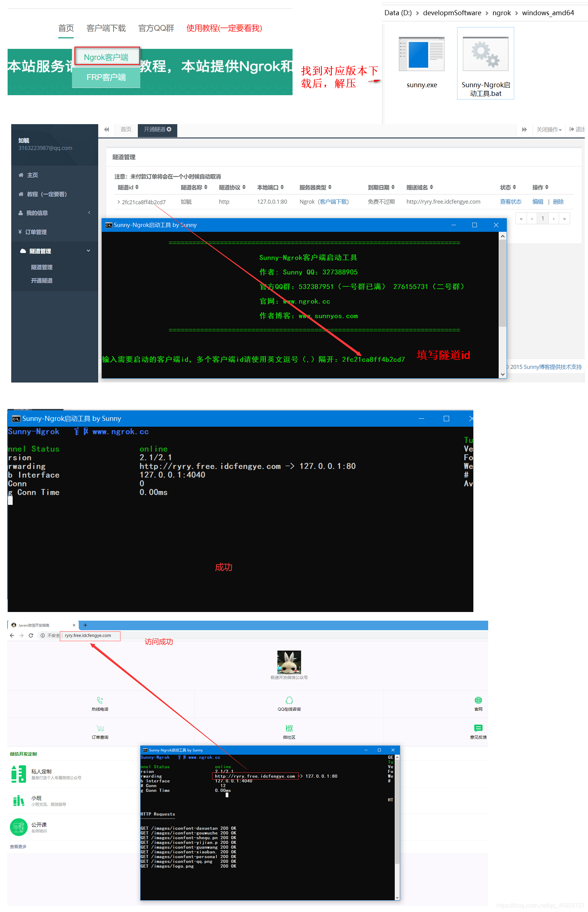Go to pagination page 1
Viewport: 588px width, 912px height.
pos(542,219)
